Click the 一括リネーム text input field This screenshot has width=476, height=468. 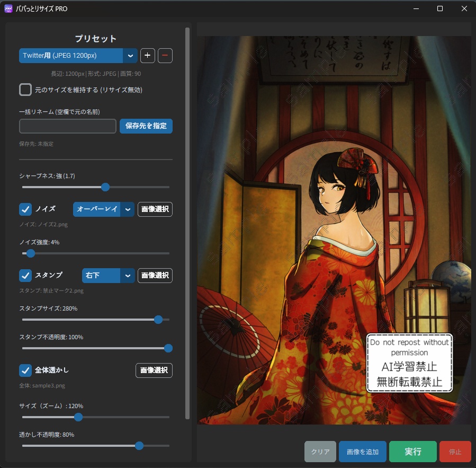pyautogui.click(x=68, y=126)
